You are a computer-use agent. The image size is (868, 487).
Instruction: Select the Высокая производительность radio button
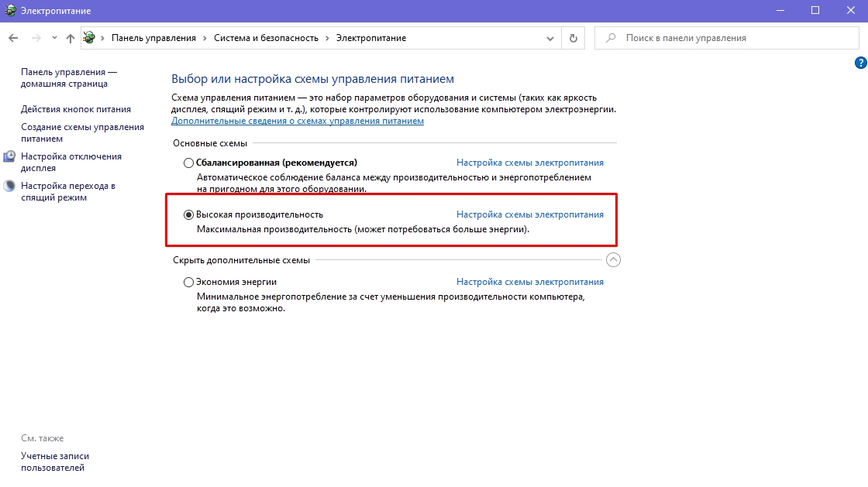coord(188,214)
